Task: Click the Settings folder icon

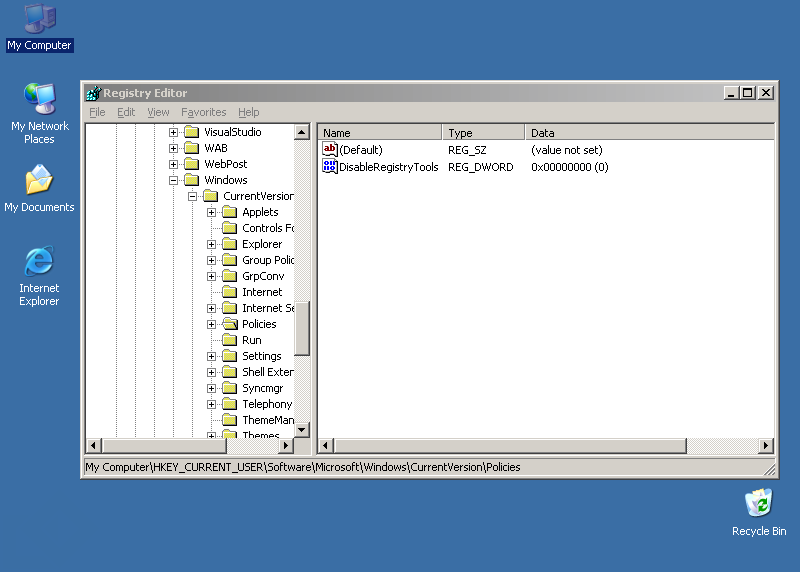Action: pyautogui.click(x=230, y=356)
